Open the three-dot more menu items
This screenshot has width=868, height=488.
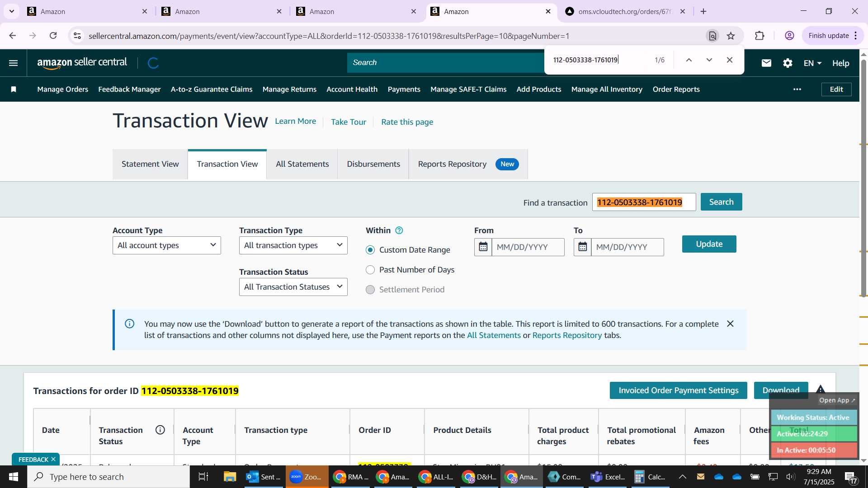(x=797, y=89)
